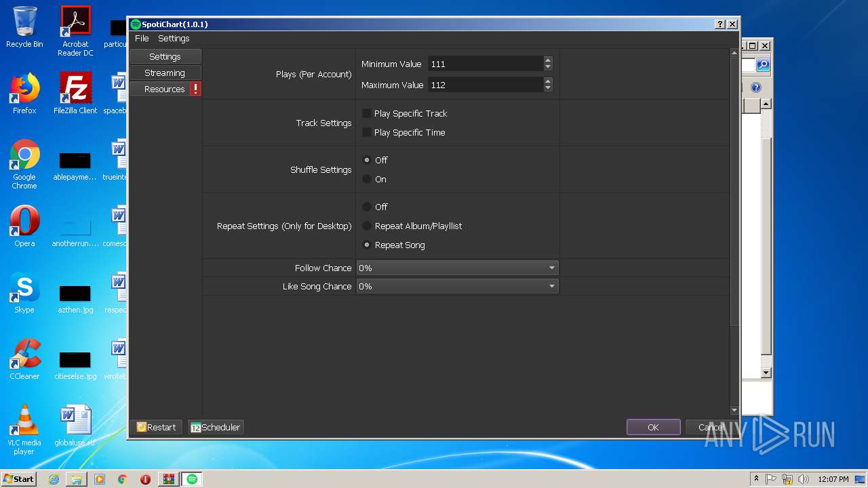Click settings panel scroll-down arrow
The height and width of the screenshot is (488, 868).
[734, 411]
